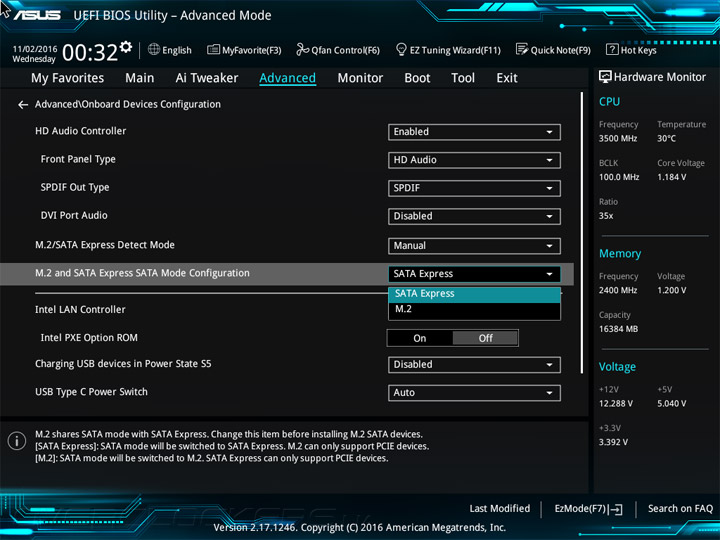
Task: Open M.2/SATA Express Detect Mode dropdown
Action: click(474, 246)
